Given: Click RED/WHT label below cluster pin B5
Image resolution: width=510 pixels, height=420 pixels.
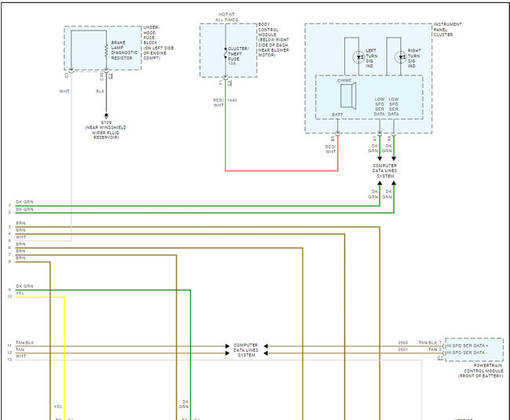Looking at the screenshot, I should pos(330,149).
